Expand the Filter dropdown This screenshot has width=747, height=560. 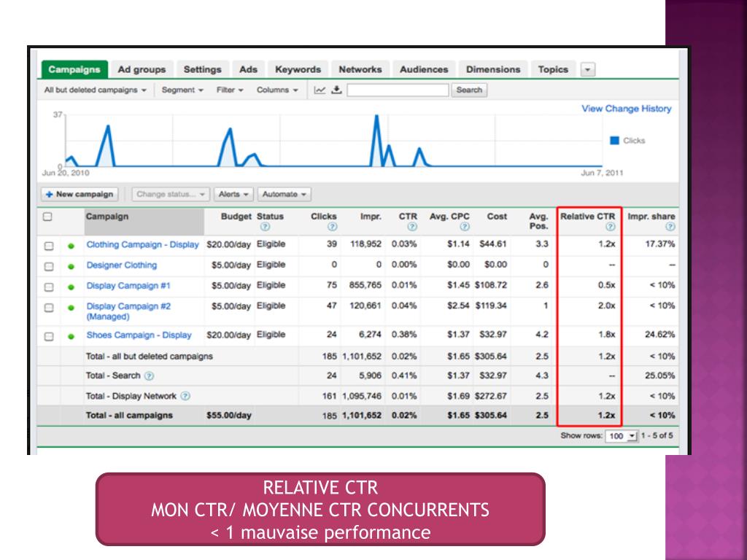tap(230, 90)
